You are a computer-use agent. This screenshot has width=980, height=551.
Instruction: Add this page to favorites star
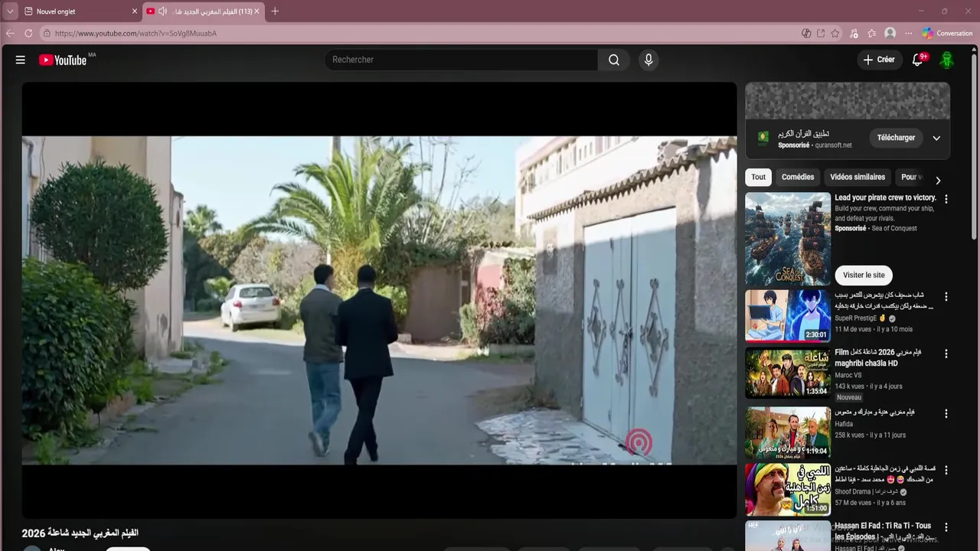(835, 34)
